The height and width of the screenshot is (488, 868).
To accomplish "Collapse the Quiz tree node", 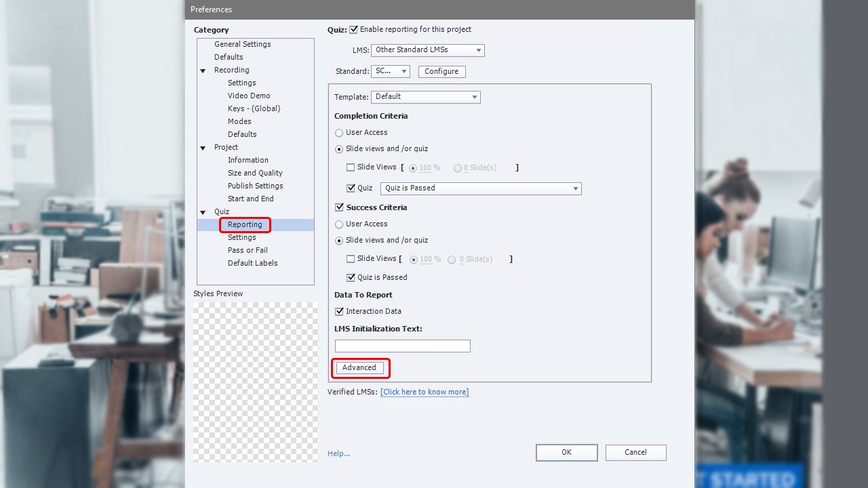I will [203, 212].
